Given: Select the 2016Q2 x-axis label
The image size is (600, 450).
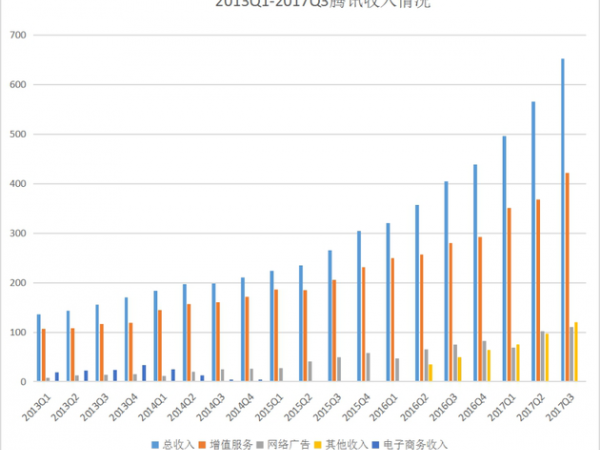Looking at the screenshot, I should [x=415, y=407].
